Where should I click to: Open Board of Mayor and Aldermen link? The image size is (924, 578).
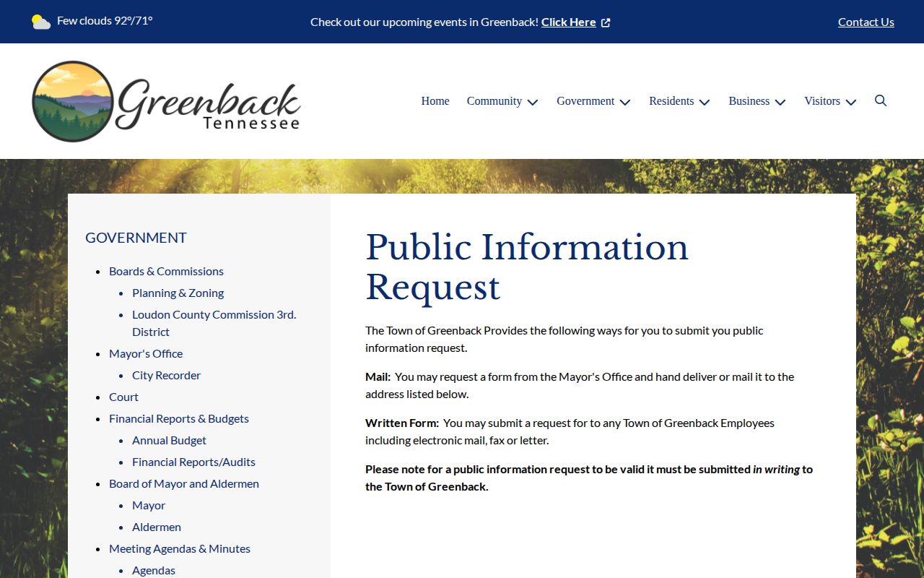pyautogui.click(x=184, y=483)
